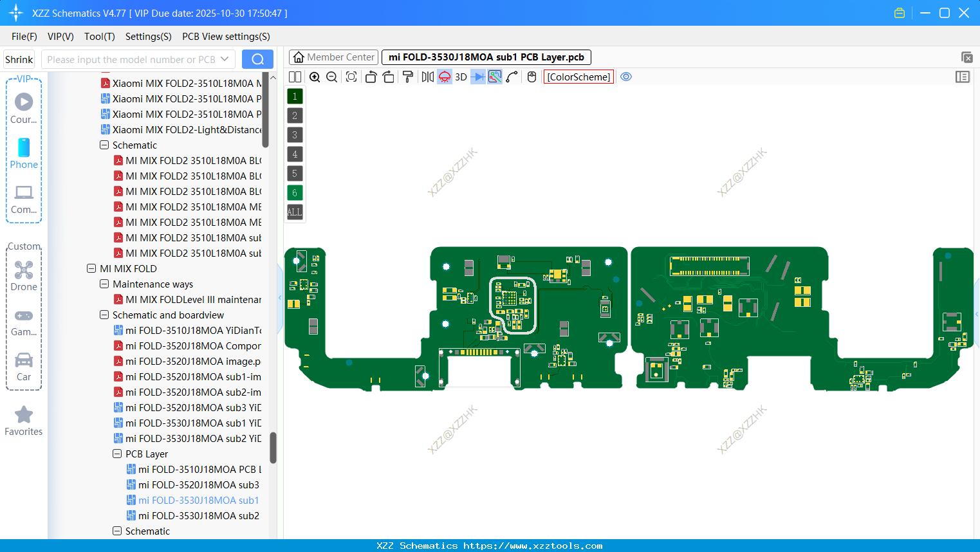Toggle the blue eye visibility icon
The image size is (980, 552).
[x=626, y=77]
